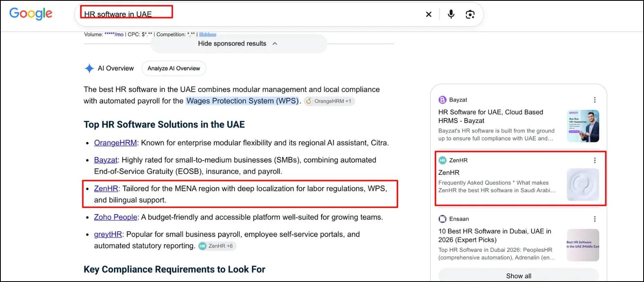Viewport: 644px width, 282px height.
Task: Click Top HR Software Solutions in the UAE heading
Action: (164, 124)
